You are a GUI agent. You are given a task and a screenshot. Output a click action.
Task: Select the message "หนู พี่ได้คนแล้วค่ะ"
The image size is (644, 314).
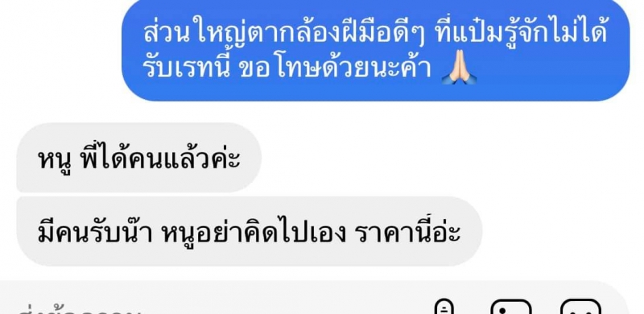click(x=138, y=158)
